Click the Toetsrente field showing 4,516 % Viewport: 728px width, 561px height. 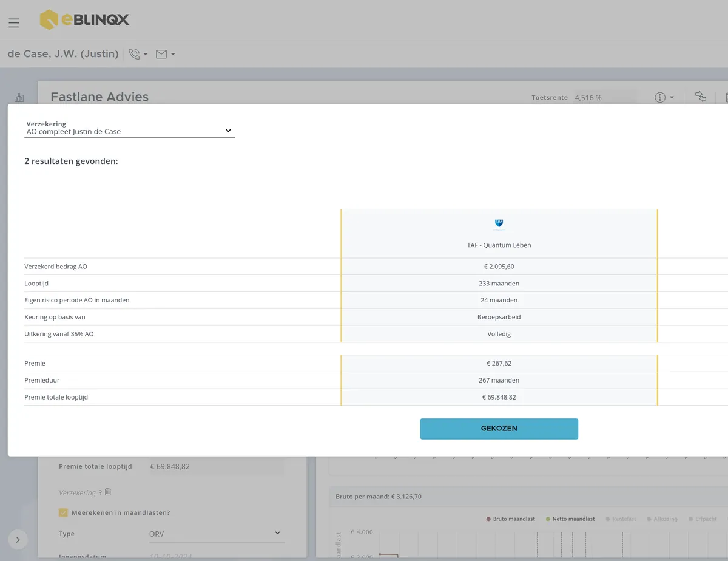tap(604, 97)
